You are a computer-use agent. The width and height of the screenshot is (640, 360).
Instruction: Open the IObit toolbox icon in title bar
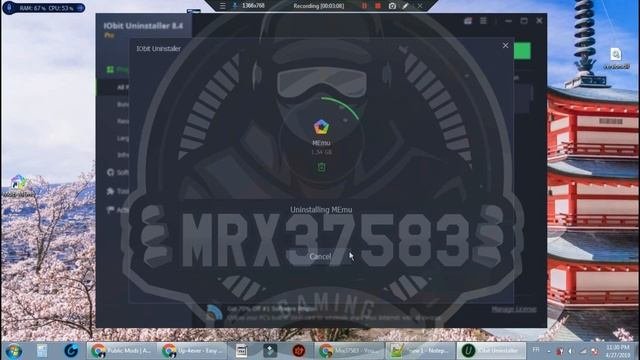point(468,21)
